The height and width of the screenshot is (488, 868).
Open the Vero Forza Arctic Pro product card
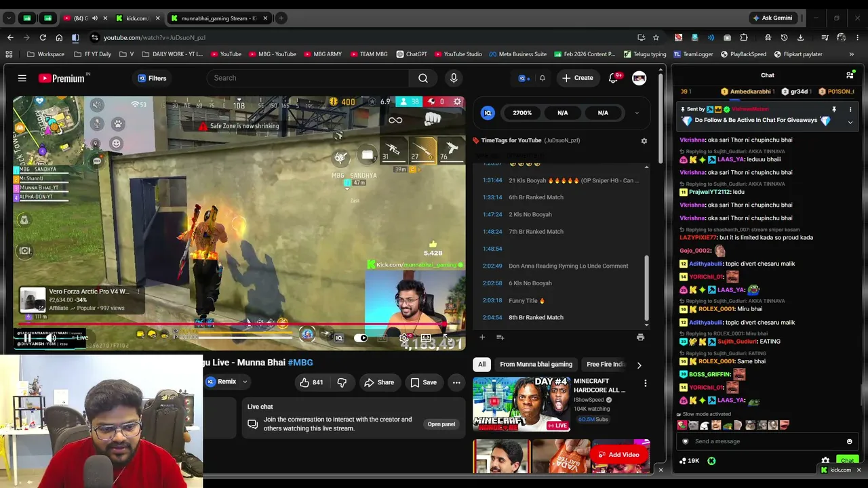(x=81, y=300)
